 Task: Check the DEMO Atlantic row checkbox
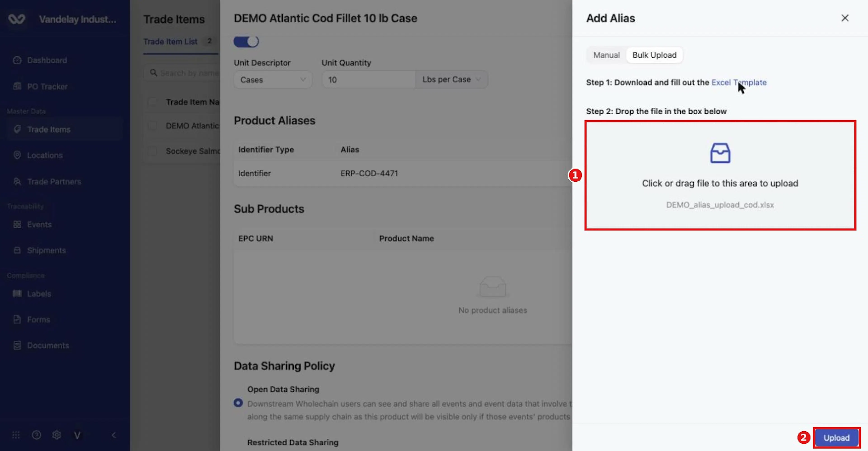tap(152, 126)
